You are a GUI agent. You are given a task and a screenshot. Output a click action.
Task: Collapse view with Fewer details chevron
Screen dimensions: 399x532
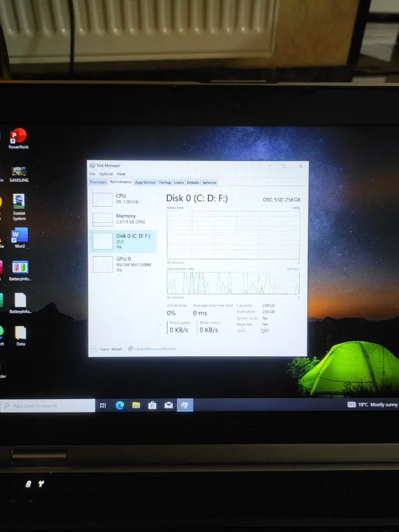(95, 349)
